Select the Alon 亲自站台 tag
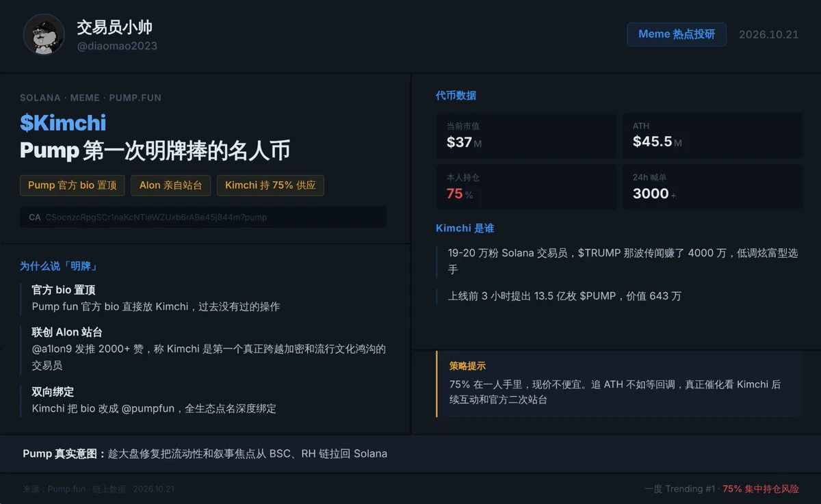The width and height of the screenshot is (821, 504). point(170,185)
